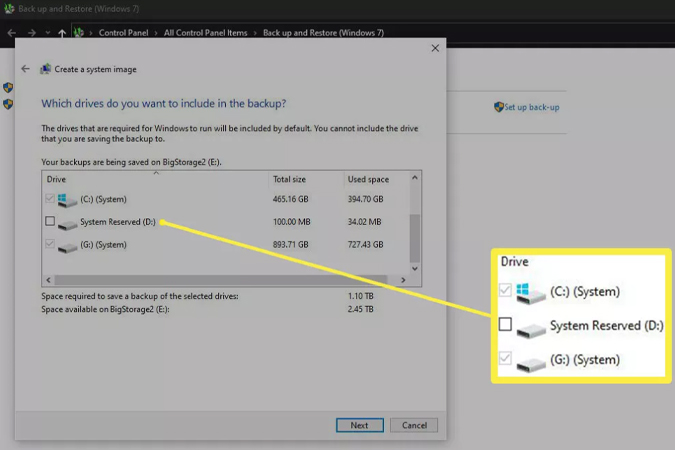Tick the System Reserved (D:) checkbox
This screenshot has height=450, width=675.
click(50, 221)
